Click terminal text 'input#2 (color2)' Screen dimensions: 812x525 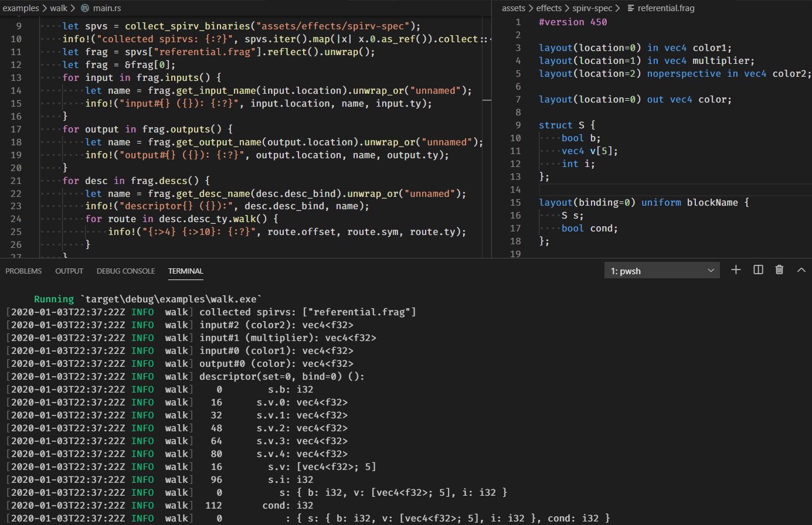click(x=248, y=325)
